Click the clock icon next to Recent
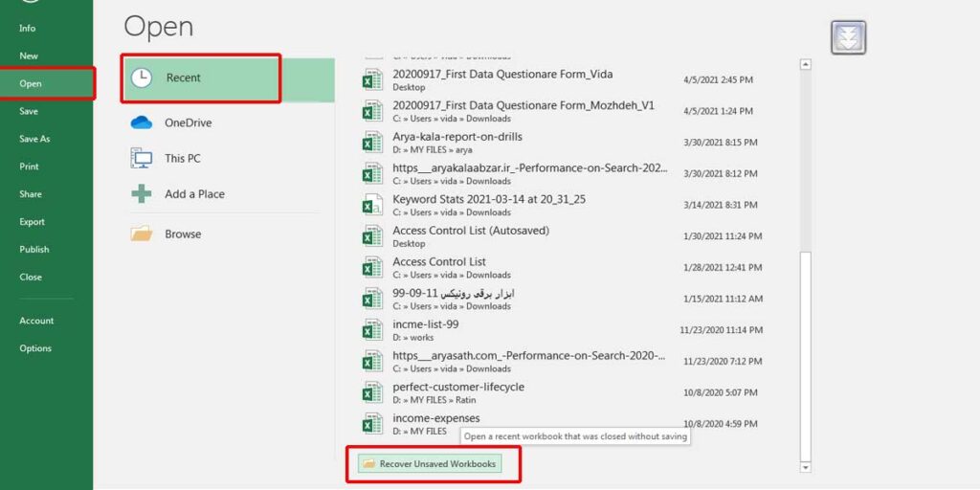Image resolution: width=980 pixels, height=490 pixels. 142,78
